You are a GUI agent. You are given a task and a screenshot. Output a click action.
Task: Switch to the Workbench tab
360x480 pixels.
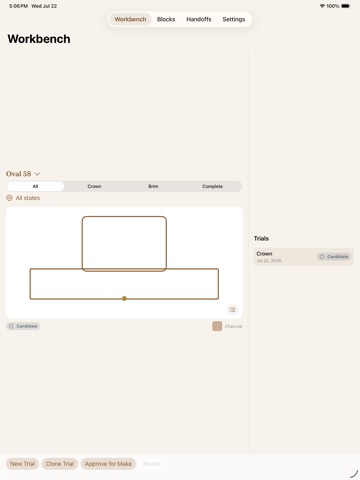[x=130, y=19]
